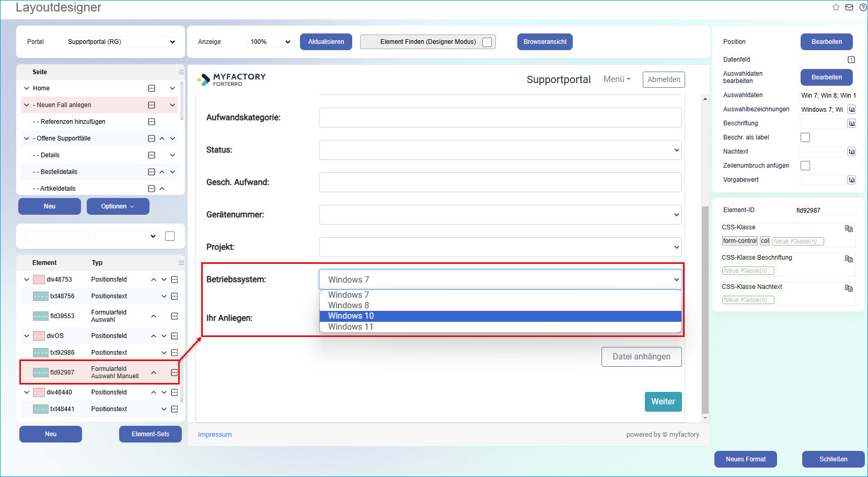Check the Zeilenumbruch anfügen checkbox
Viewport: 868px width, 477px height.
[x=805, y=166]
